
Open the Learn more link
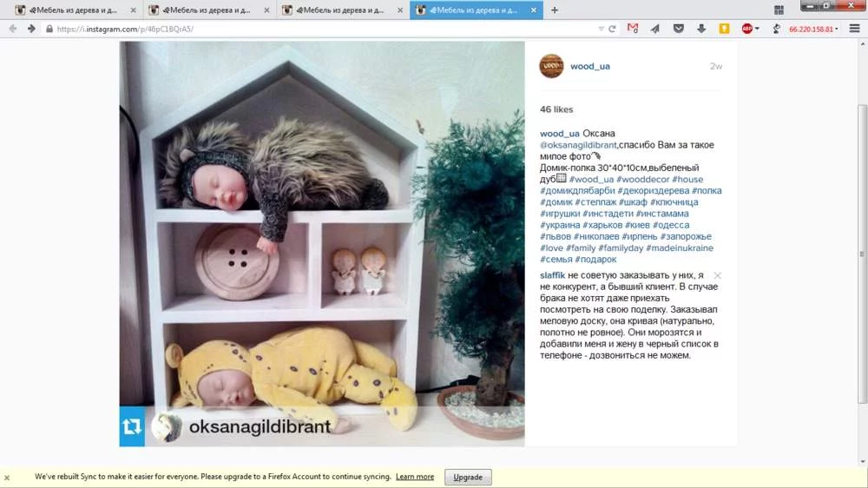(x=415, y=477)
